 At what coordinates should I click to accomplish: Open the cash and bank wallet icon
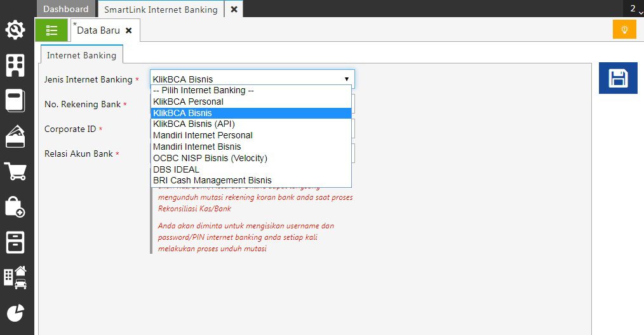point(15,136)
